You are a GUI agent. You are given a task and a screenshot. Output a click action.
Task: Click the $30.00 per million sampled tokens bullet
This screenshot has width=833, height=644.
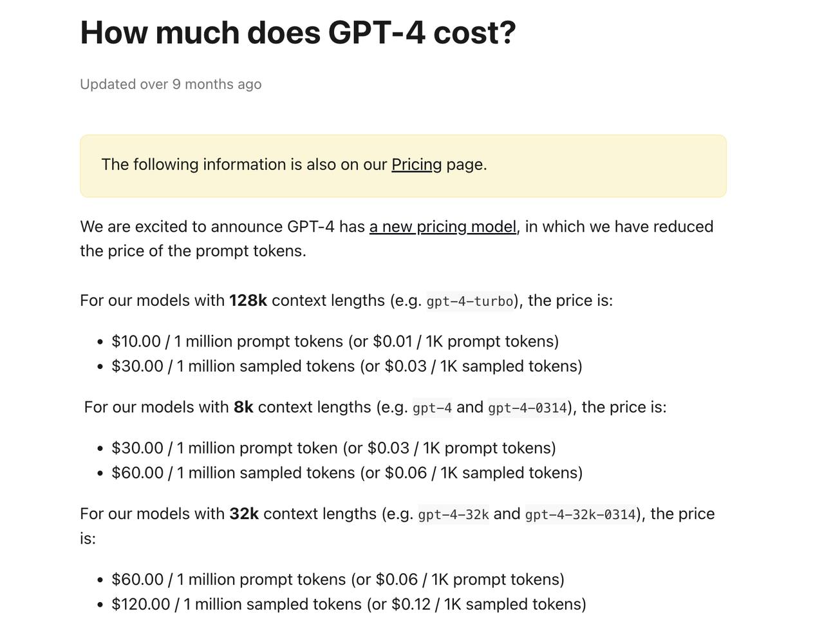tap(346, 366)
